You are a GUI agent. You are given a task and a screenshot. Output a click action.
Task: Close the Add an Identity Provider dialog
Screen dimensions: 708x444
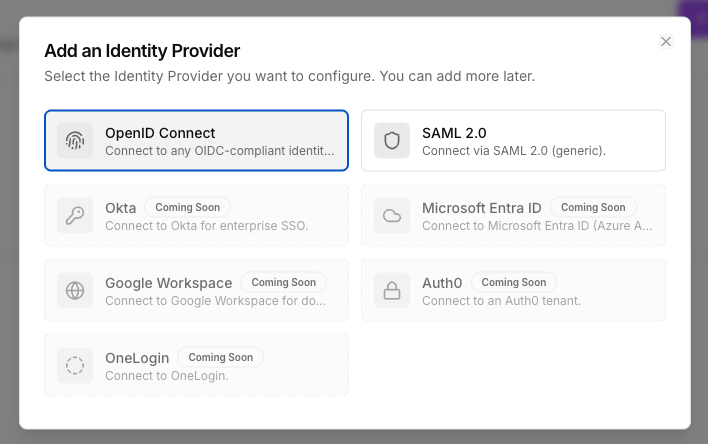666,42
